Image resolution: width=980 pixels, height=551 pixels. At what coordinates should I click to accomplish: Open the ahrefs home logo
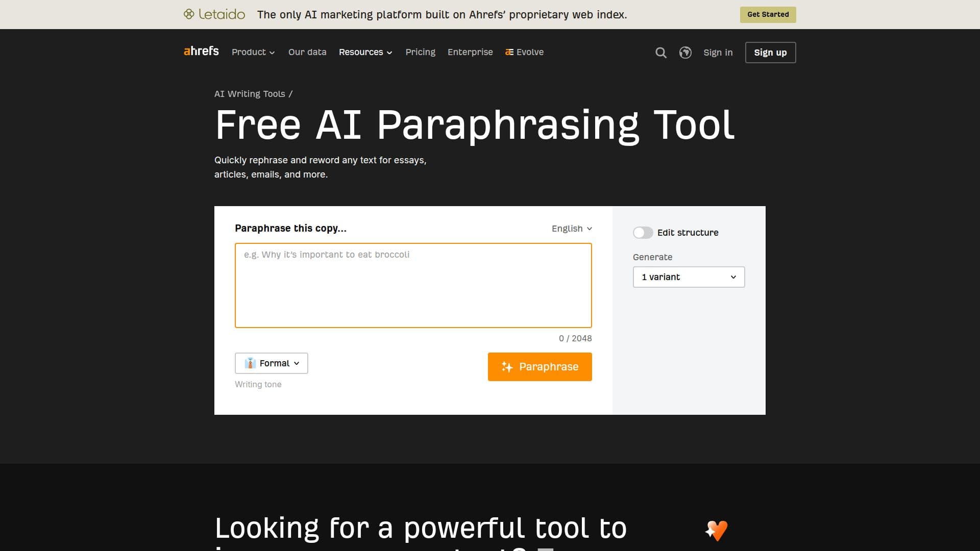click(201, 51)
